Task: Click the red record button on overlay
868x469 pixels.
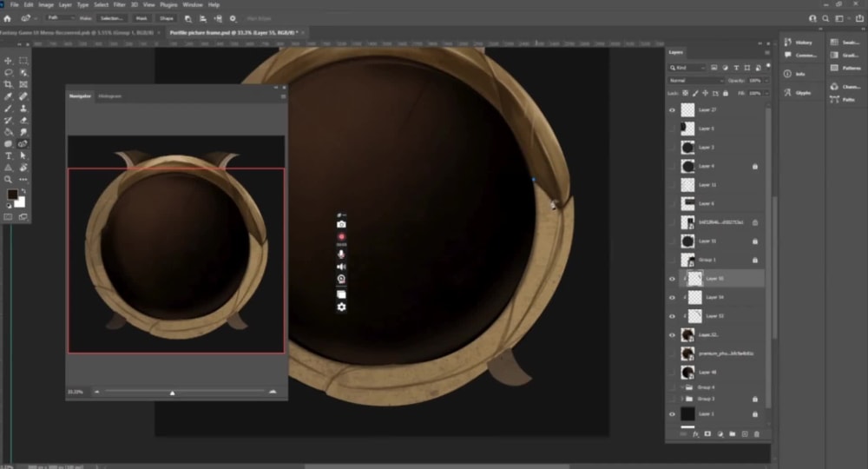Action: pos(341,237)
